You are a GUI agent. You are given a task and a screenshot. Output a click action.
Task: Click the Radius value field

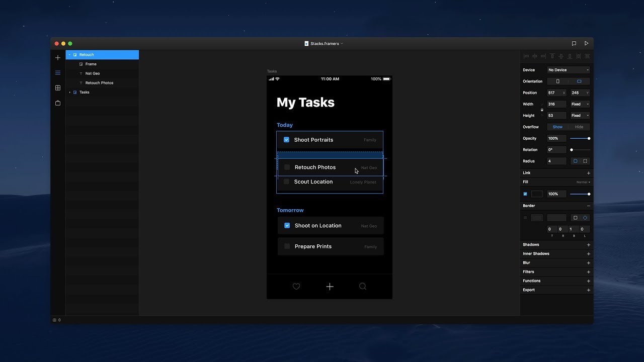557,161
